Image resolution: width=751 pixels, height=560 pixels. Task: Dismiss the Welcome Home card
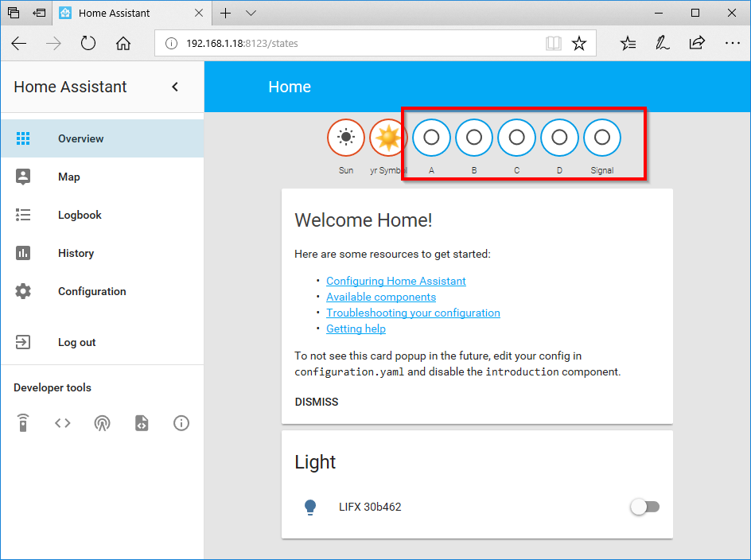[317, 402]
